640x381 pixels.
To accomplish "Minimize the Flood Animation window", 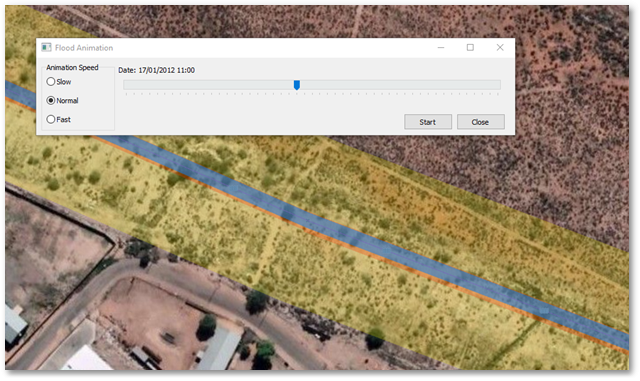I will pos(441,47).
